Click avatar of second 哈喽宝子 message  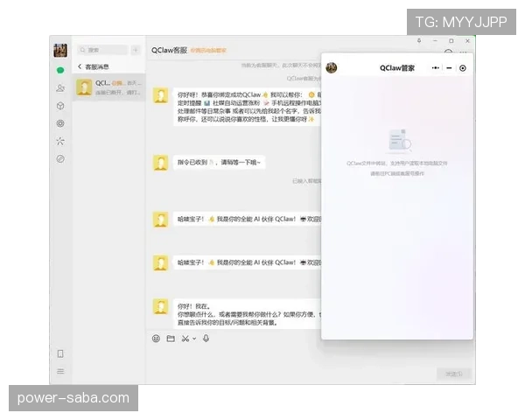[160, 262]
